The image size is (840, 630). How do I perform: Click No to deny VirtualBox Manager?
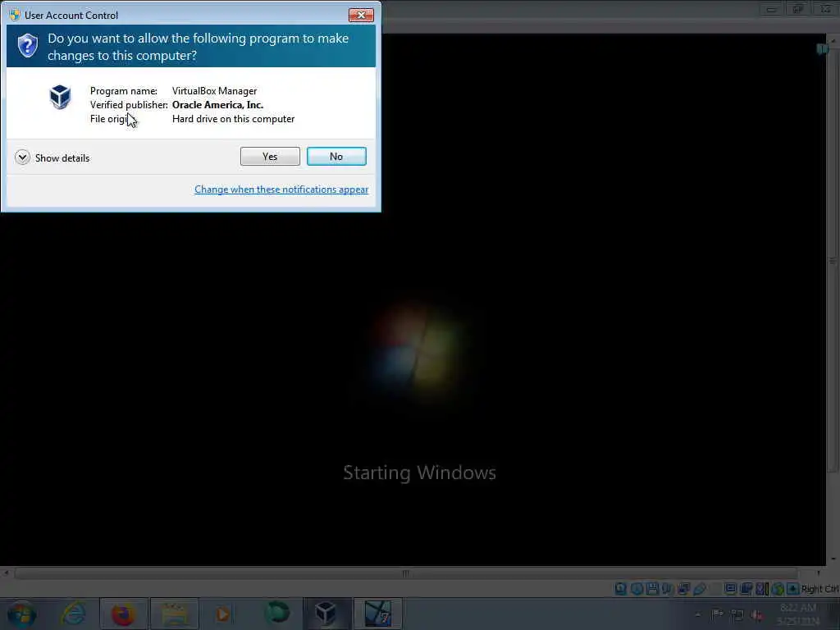pyautogui.click(x=336, y=157)
